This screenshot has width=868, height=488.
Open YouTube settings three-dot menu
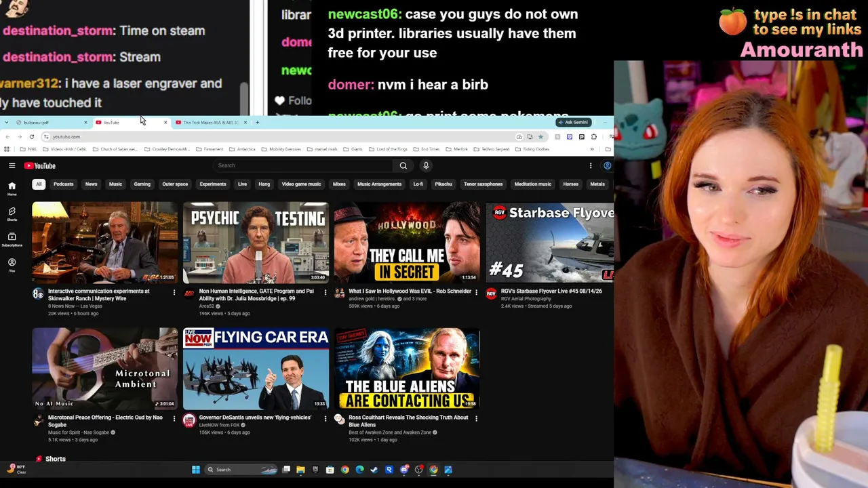591,165
